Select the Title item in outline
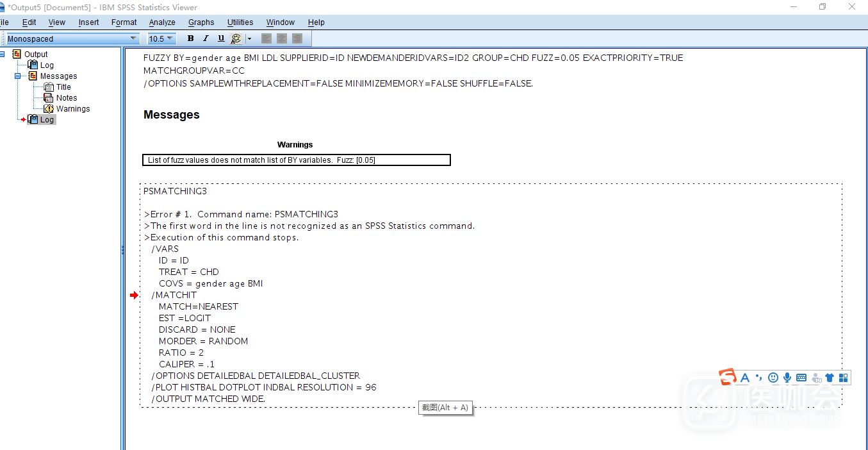 [x=63, y=87]
